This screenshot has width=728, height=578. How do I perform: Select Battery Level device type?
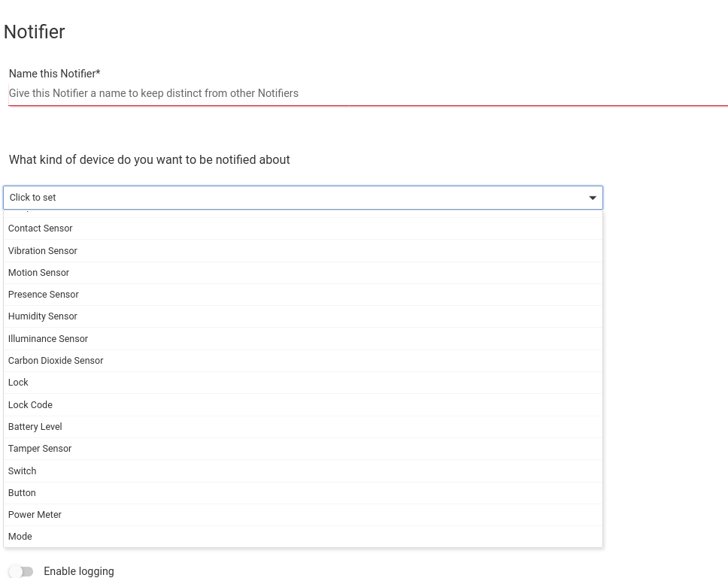tap(35, 427)
